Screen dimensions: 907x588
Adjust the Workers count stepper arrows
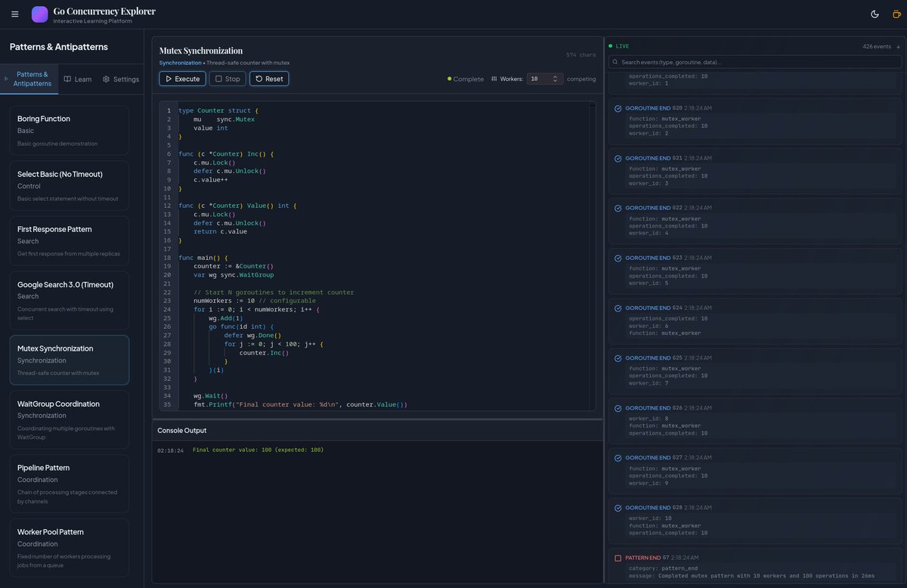click(x=556, y=79)
